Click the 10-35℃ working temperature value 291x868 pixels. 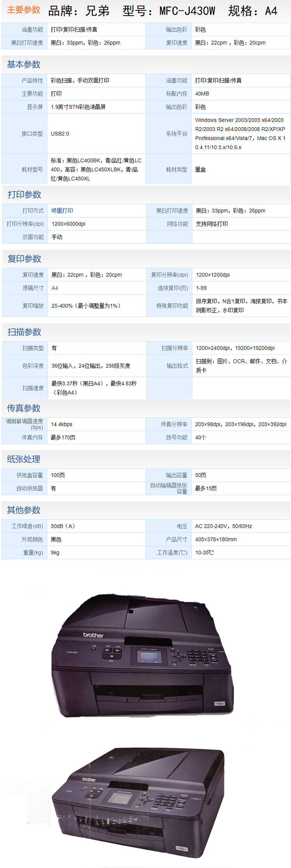204,553
